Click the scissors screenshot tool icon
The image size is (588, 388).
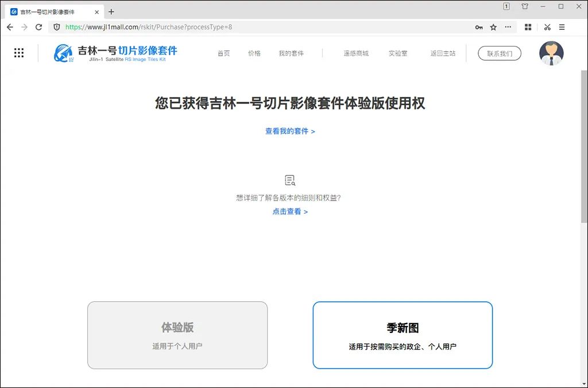(x=547, y=27)
